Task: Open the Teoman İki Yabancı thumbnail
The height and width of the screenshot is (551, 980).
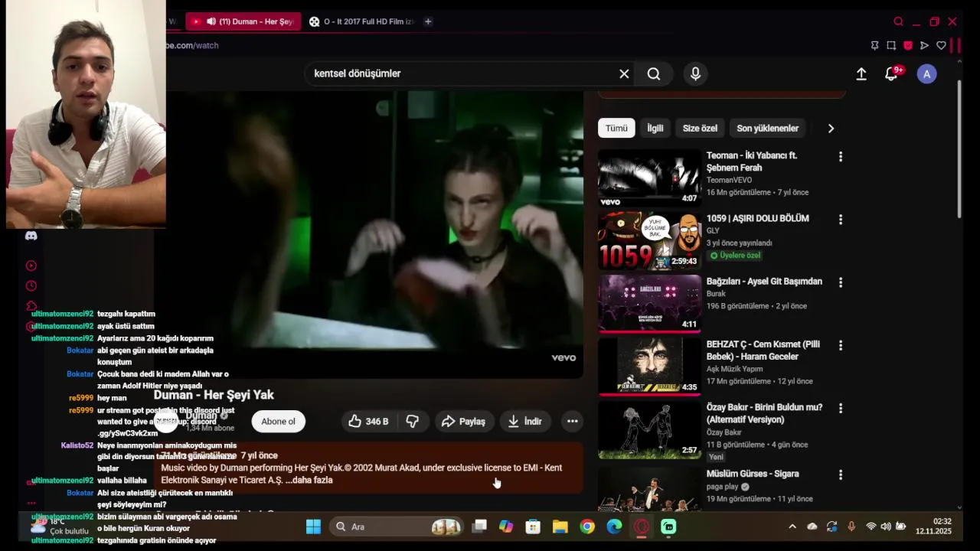Action: pos(649,178)
